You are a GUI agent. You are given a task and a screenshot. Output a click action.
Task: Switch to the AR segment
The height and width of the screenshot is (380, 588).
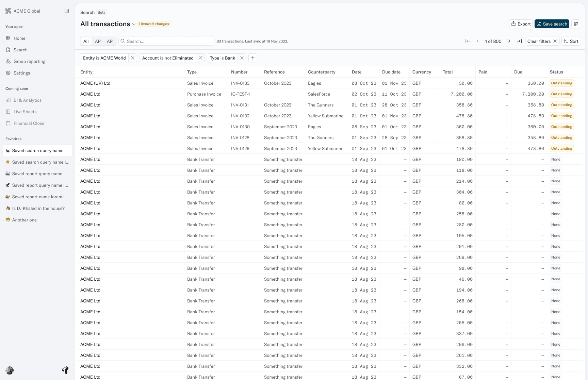[x=110, y=41]
